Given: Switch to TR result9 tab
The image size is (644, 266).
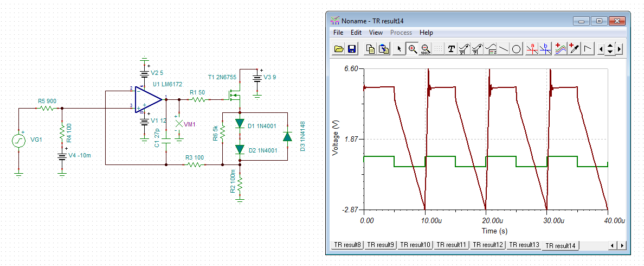Looking at the screenshot, I should (381, 245).
